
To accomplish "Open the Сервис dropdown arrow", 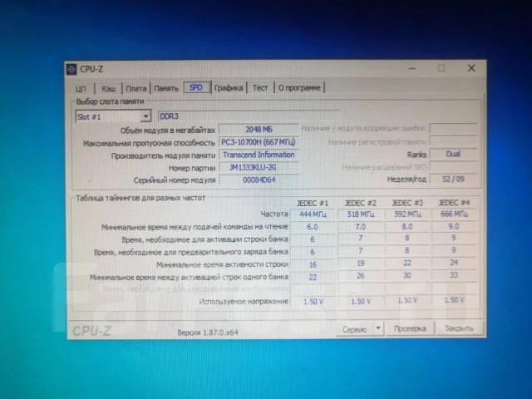I will pyautogui.click(x=378, y=328).
